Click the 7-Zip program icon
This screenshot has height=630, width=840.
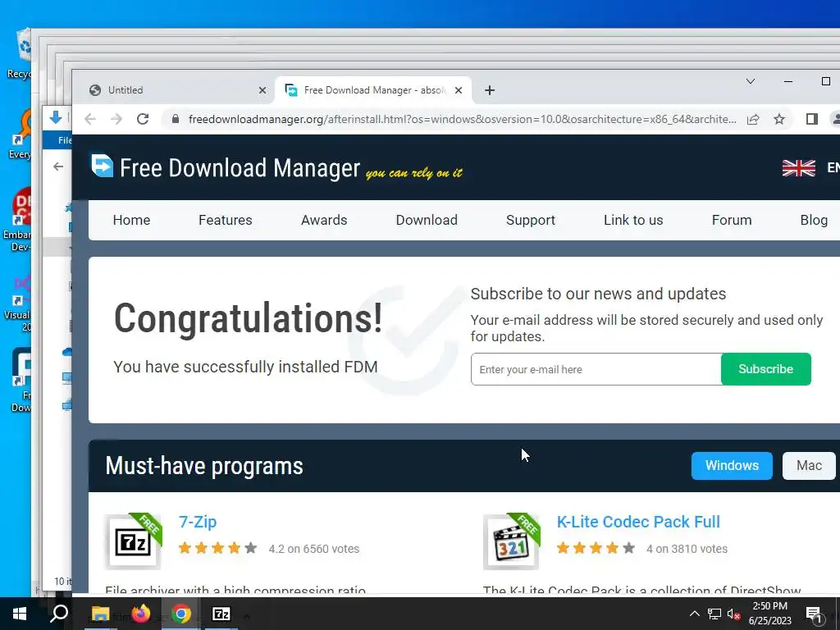click(133, 541)
